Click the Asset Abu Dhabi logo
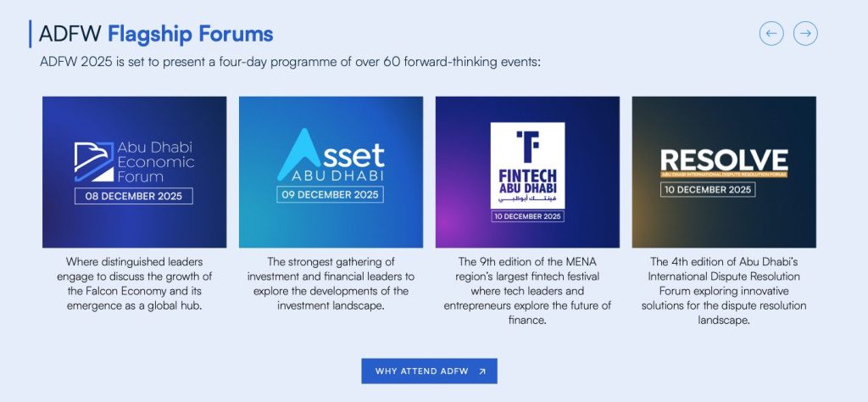 pos(331,157)
